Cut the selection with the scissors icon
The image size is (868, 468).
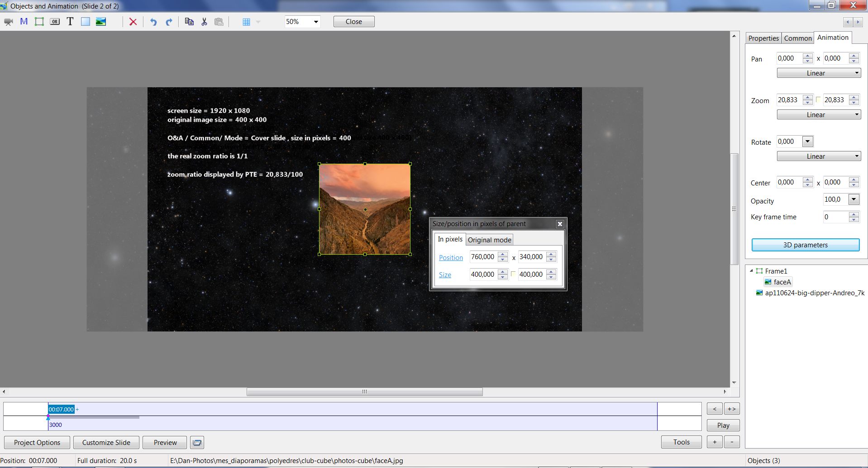point(204,22)
